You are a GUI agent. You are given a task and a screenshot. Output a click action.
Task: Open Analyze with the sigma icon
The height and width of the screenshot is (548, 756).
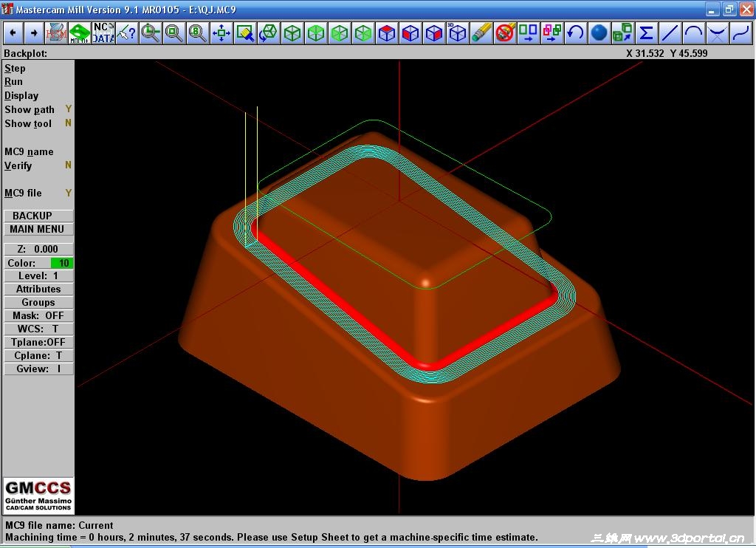[647, 32]
